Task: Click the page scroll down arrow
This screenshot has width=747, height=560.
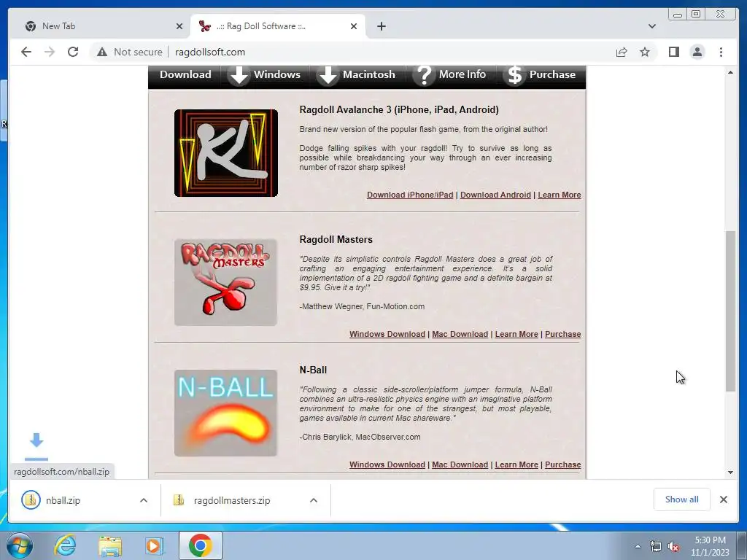Action: point(730,472)
